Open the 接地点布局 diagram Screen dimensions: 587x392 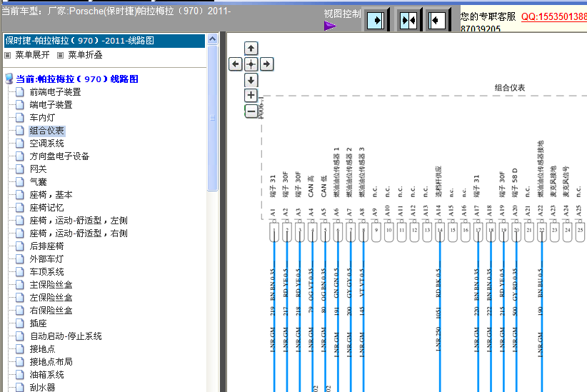pyautogui.click(x=51, y=362)
